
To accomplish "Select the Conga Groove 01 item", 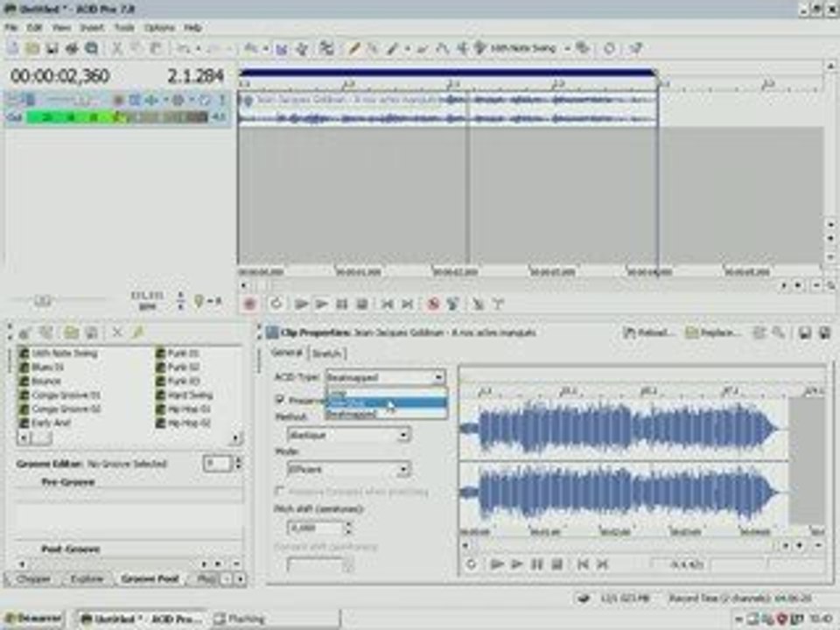I will click(x=59, y=395).
